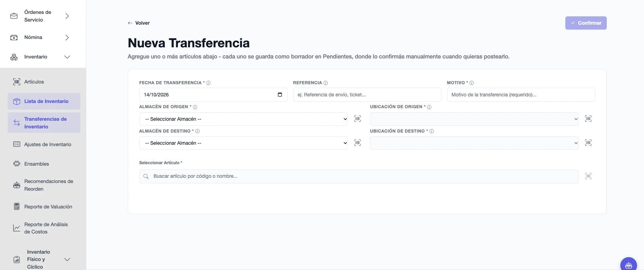Screen dimensions: 644x270
Task: Expand Inventario Físico y Cíclico chevron
Action: pyautogui.click(x=67, y=260)
